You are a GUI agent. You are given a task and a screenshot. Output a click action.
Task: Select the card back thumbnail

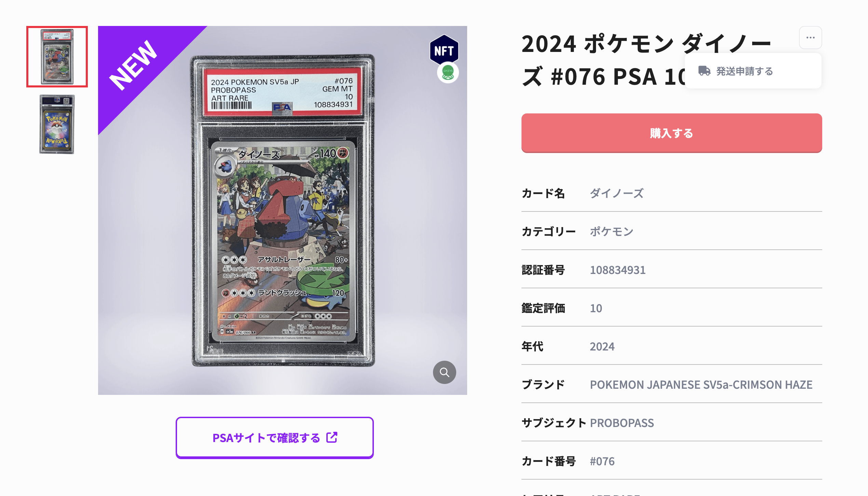(57, 124)
